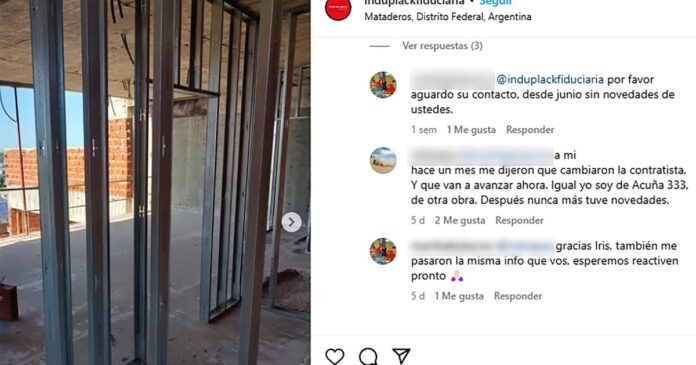
Task: Reply to the Acuña 333 comment
Action: coord(519,220)
